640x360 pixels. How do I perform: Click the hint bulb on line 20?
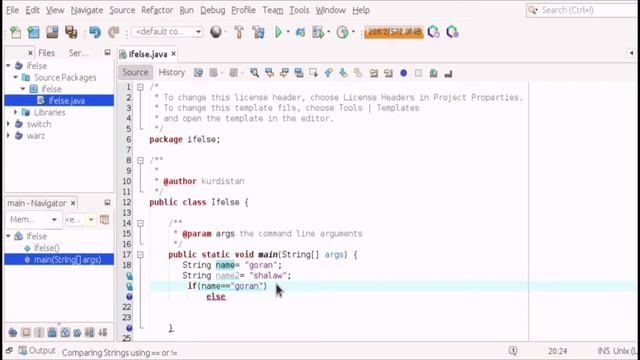click(x=129, y=287)
